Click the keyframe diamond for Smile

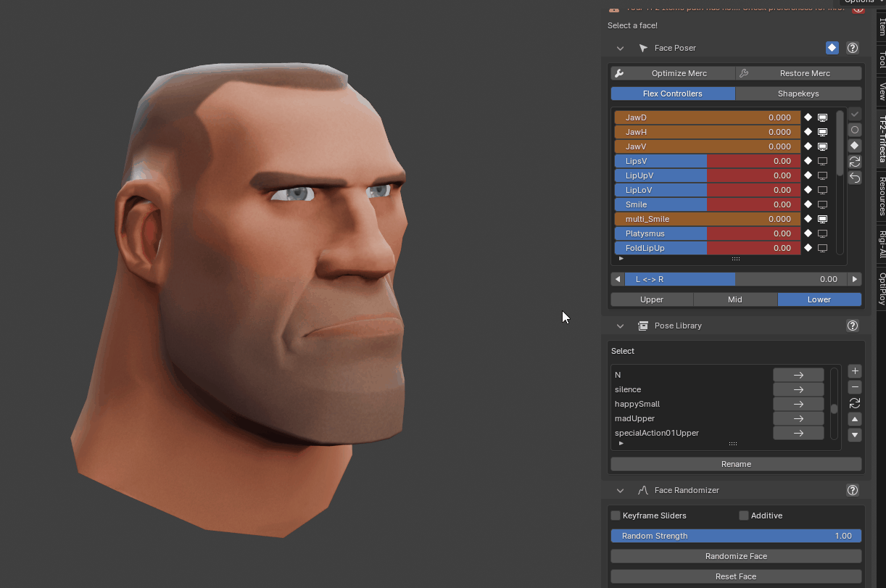point(808,204)
